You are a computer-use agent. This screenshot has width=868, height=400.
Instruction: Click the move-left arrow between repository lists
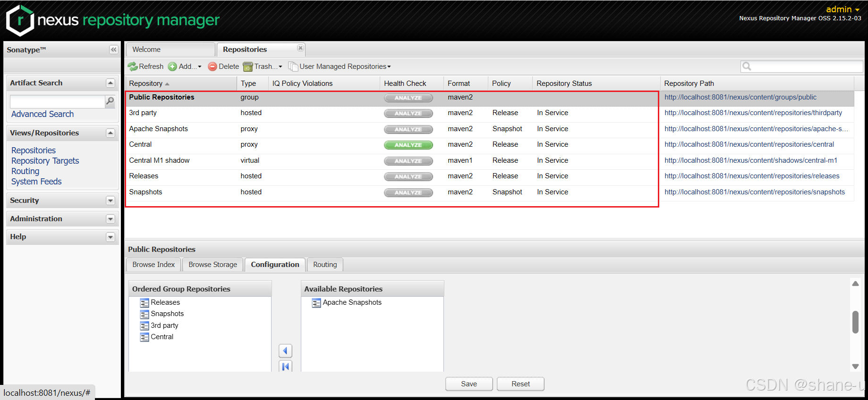[285, 350]
